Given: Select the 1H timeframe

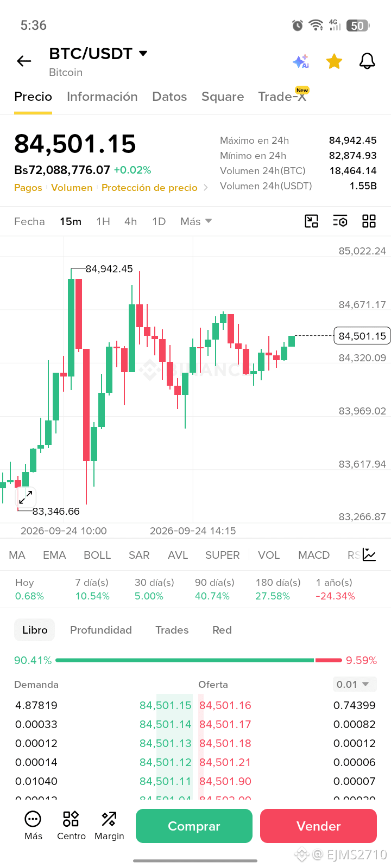Looking at the screenshot, I should pos(103,221).
